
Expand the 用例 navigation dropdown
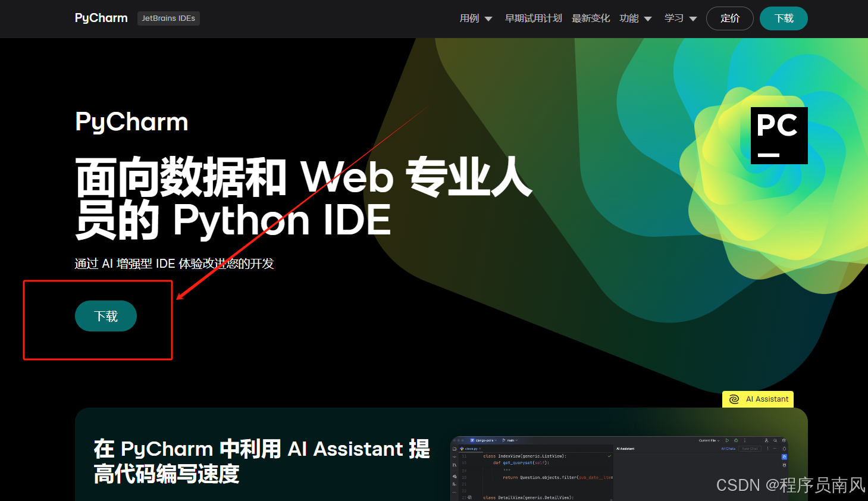[x=476, y=18]
